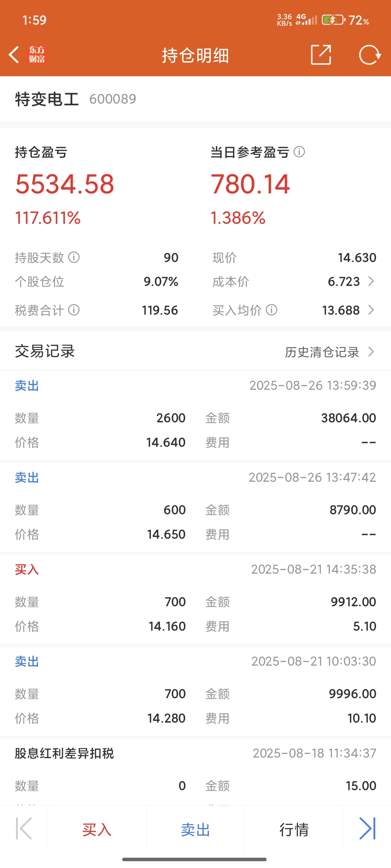Refresh the position details
The image size is (391, 868).
tap(370, 55)
